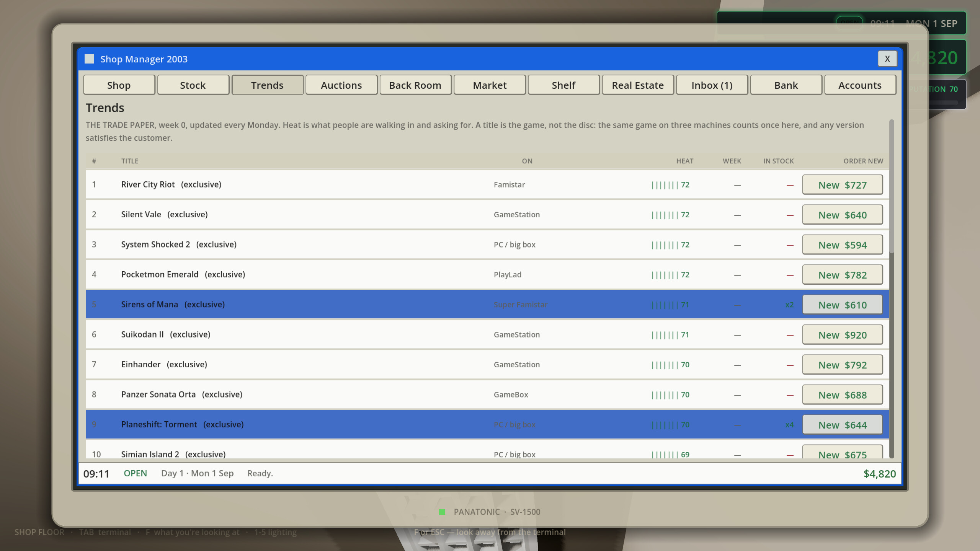Select the Planeshift: Torment row title
This screenshot has height=551, width=980.
[159, 424]
